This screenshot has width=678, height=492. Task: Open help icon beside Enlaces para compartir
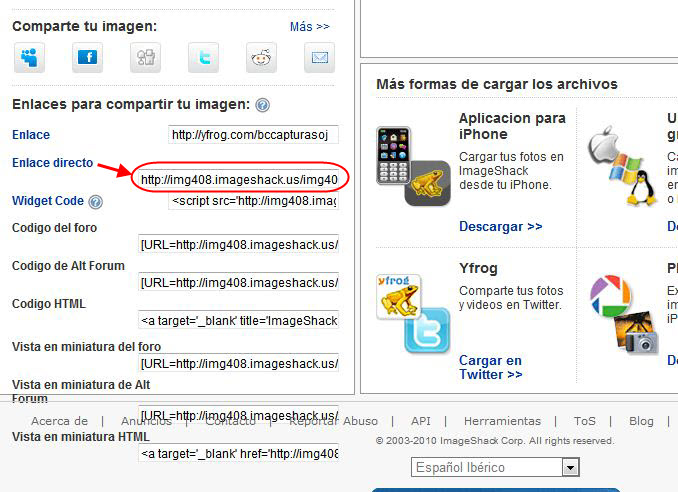pyautogui.click(x=262, y=105)
